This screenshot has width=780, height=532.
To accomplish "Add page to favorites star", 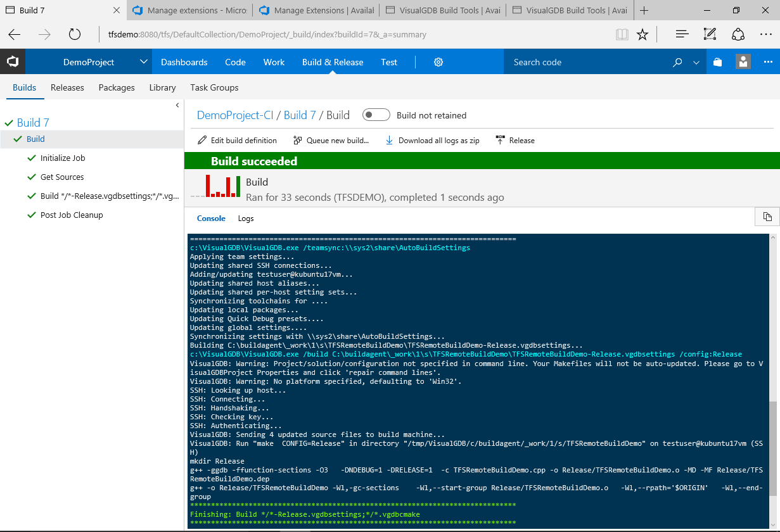I will [x=643, y=35].
